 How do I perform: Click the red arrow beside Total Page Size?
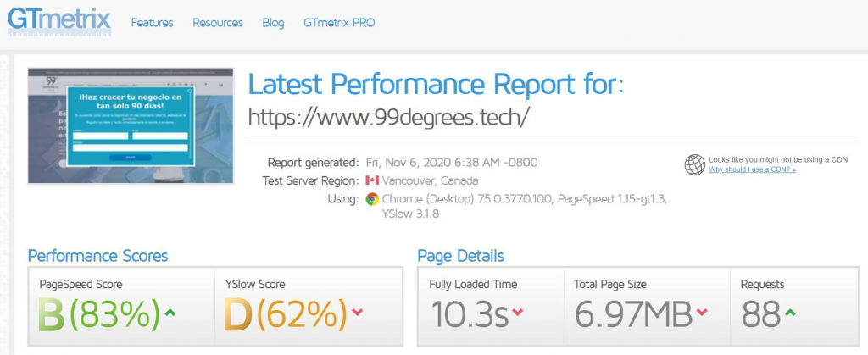tap(702, 313)
